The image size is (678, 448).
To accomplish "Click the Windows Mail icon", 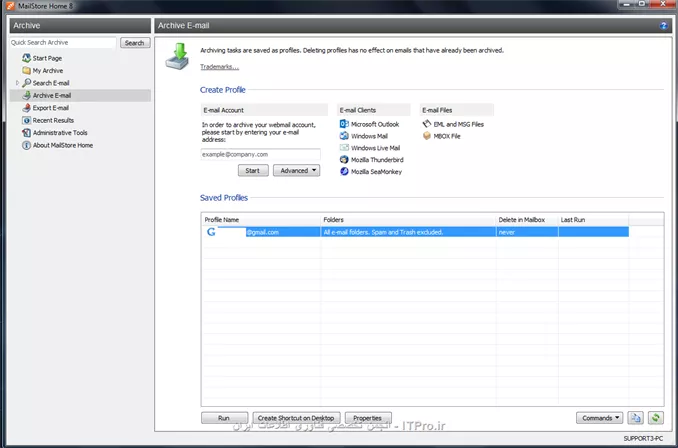I will tap(344, 136).
